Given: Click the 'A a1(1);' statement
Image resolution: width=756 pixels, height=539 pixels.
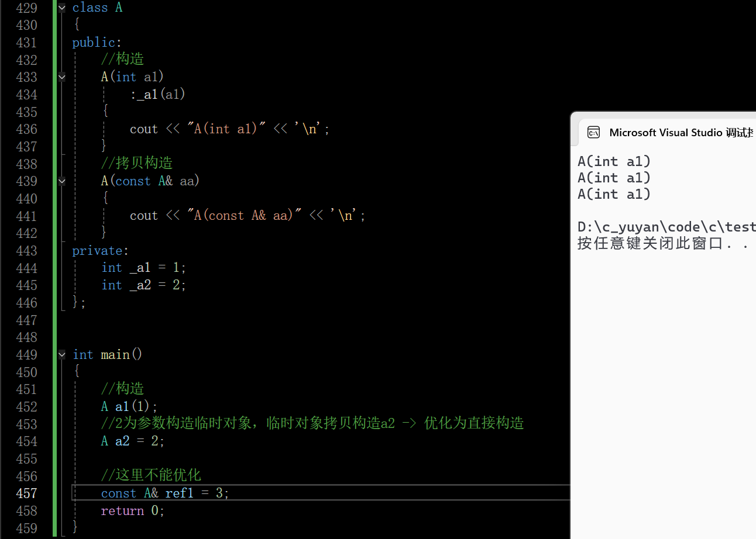Looking at the screenshot, I should (129, 407).
